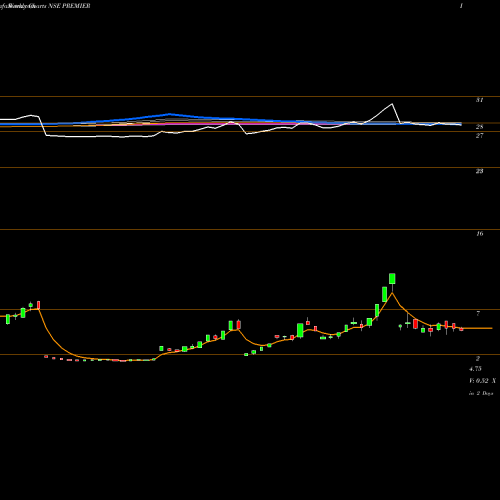Select the 31 price axis label
500x500 pixels.
point(479,100)
